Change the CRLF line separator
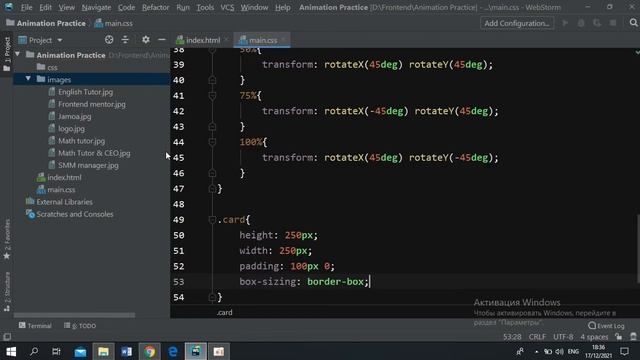640x360 pixels. (537, 337)
